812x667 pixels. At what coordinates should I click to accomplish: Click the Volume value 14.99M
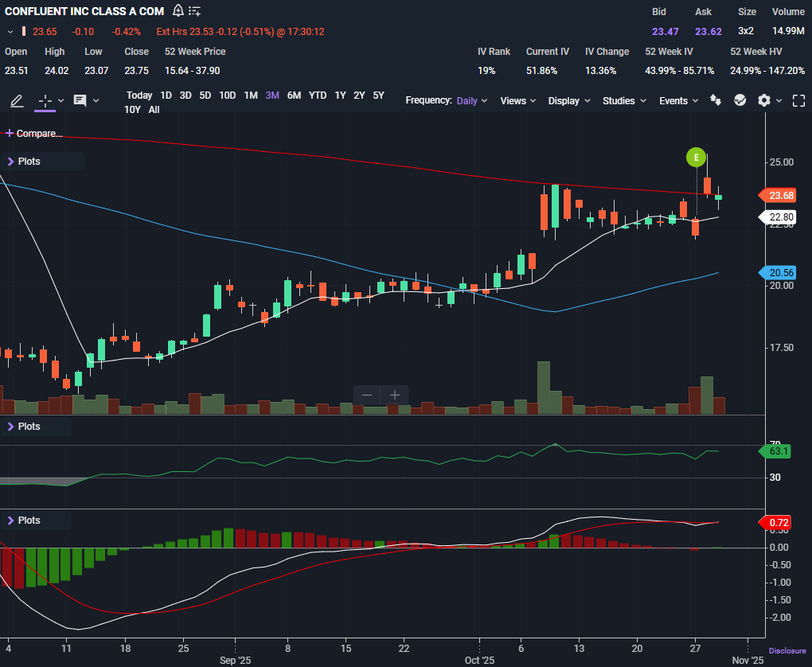click(788, 31)
